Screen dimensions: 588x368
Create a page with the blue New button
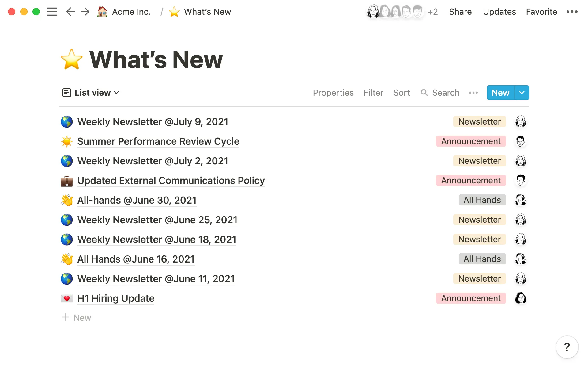pyautogui.click(x=500, y=93)
